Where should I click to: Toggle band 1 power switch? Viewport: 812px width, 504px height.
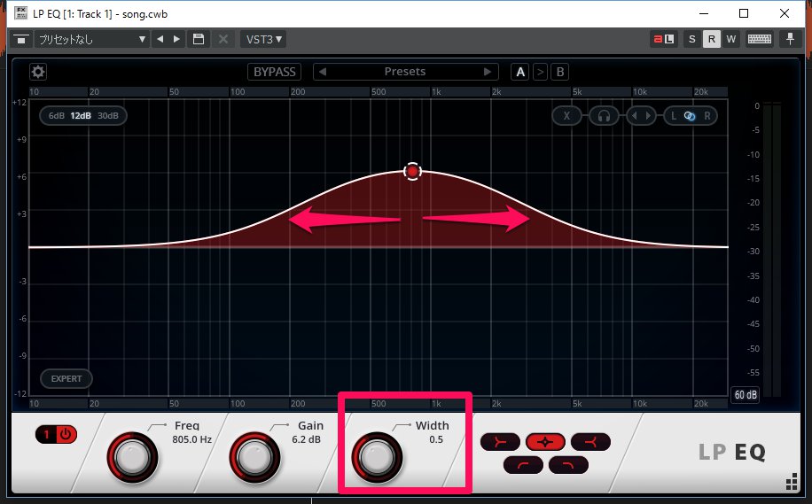57,435
